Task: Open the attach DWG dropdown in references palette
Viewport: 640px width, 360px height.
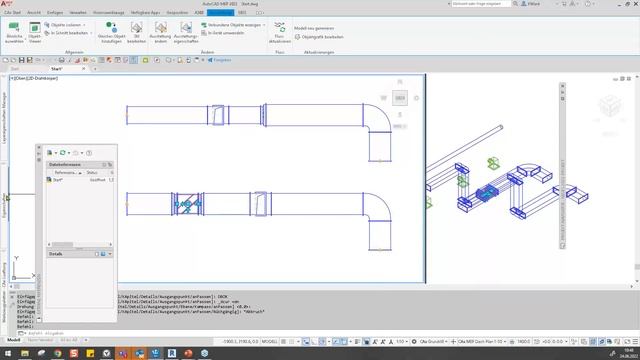Action: point(56,153)
